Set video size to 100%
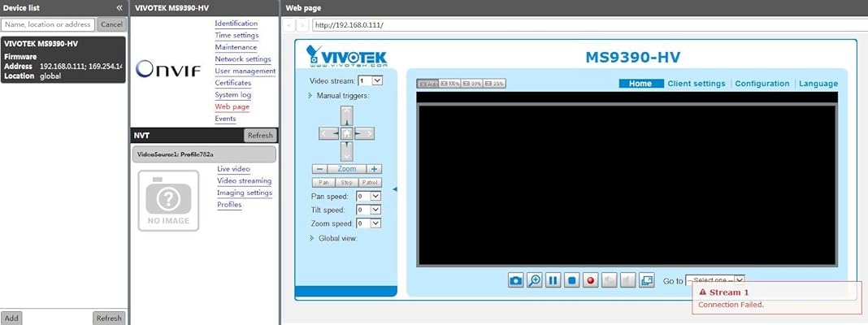 point(450,84)
